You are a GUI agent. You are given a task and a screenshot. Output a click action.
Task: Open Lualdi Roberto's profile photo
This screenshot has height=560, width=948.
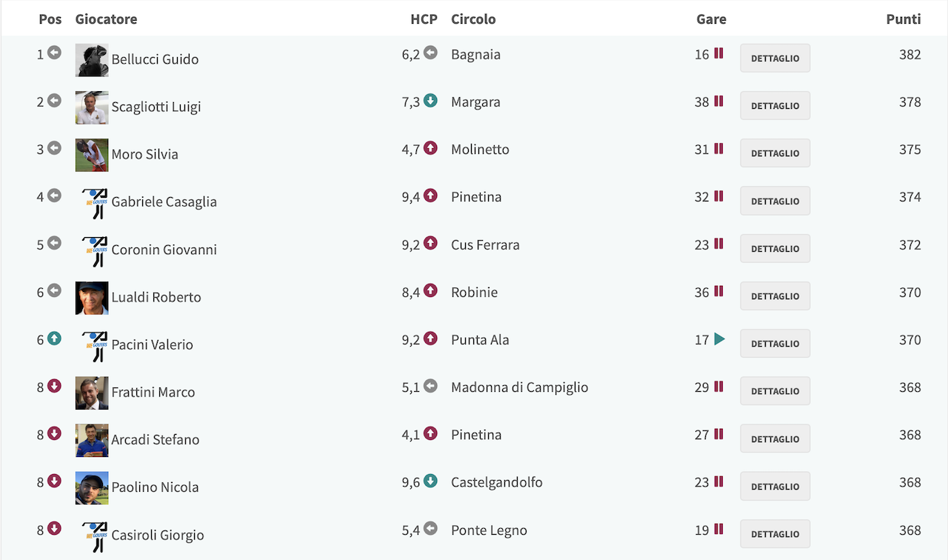pos(92,298)
